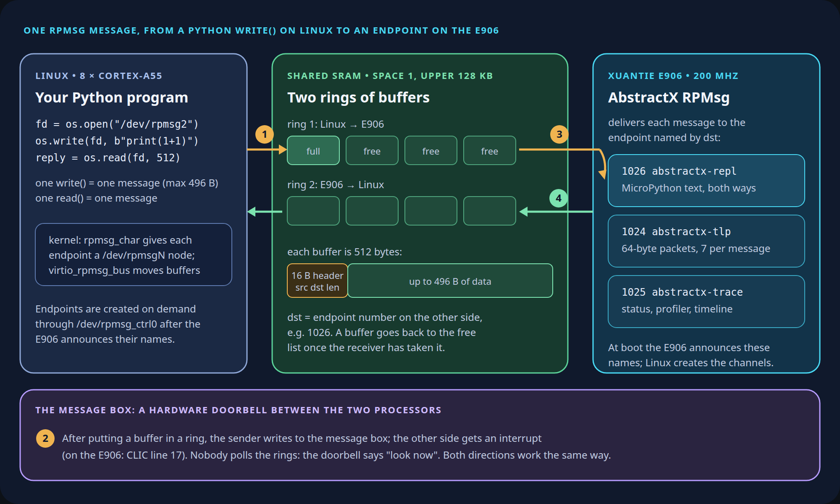Click "status, profiler, timeline" description
The image size is (840, 504).
click(677, 309)
